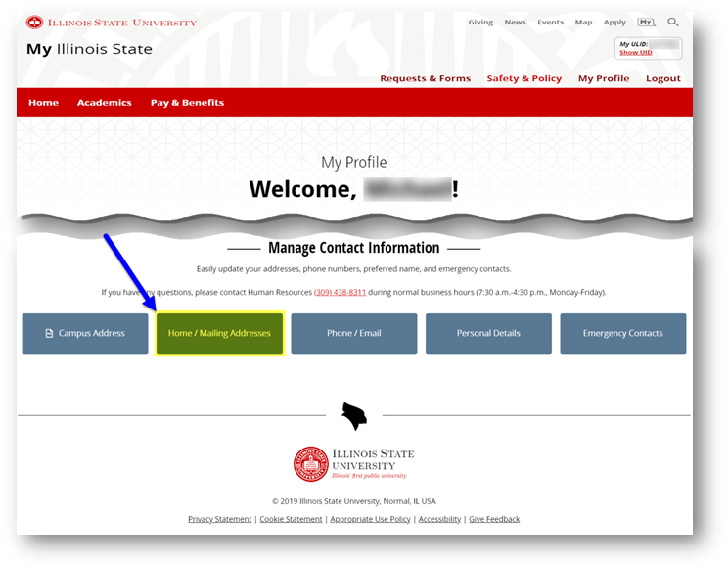Click the 2019 copyright text
This screenshot has width=728, height=568.
(x=354, y=501)
